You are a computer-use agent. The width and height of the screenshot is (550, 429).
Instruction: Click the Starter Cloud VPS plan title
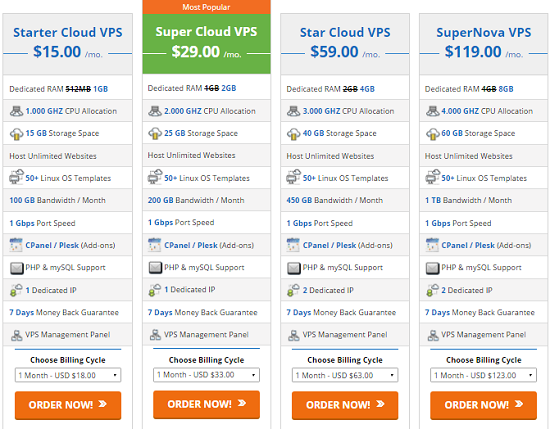(68, 32)
